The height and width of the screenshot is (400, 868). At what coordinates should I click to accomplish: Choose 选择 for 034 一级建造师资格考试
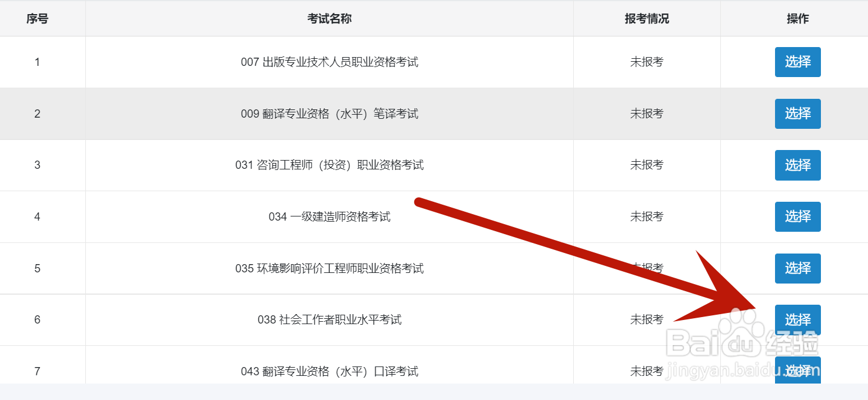click(x=797, y=216)
